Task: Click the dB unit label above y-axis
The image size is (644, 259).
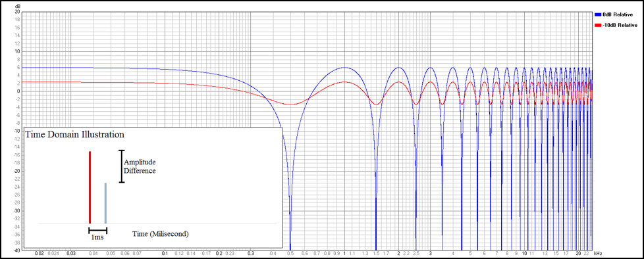Action: tap(16, 7)
